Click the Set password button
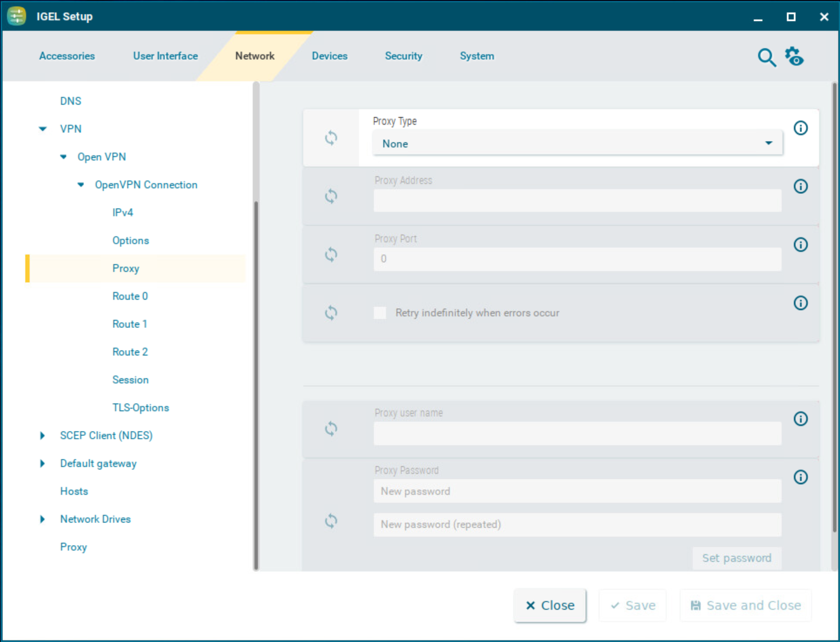 736,558
